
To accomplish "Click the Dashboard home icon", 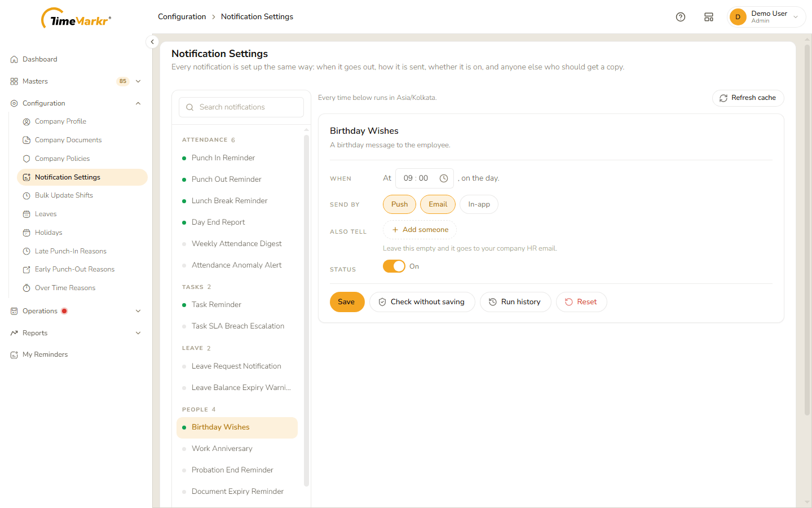I will [x=14, y=59].
